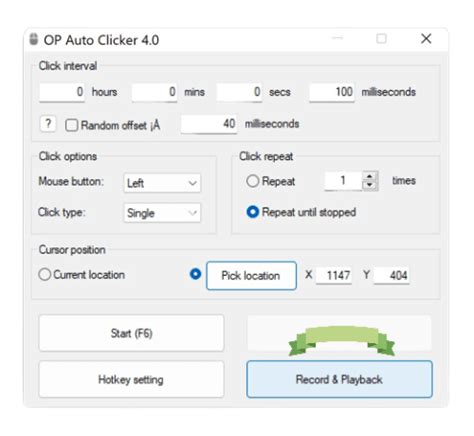This screenshot has width=474, height=436.
Task: Click the Click type: label
Action: (x=62, y=212)
